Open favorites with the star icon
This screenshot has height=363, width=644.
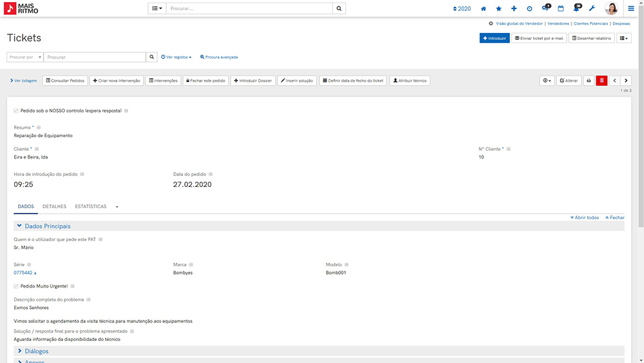pos(498,8)
